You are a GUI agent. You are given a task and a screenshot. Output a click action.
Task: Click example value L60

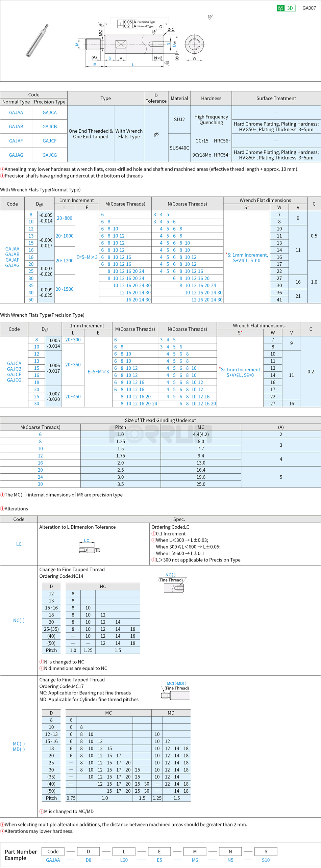[x=124, y=860]
